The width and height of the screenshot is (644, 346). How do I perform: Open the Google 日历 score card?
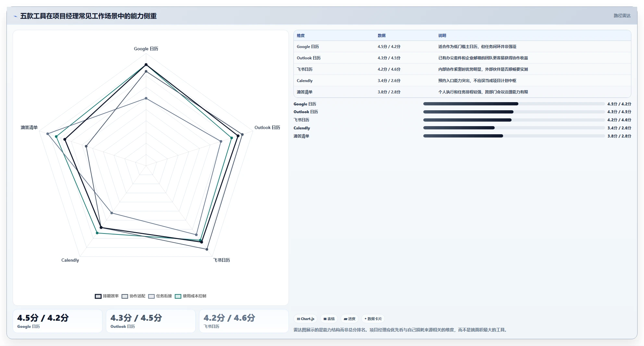coord(57,321)
